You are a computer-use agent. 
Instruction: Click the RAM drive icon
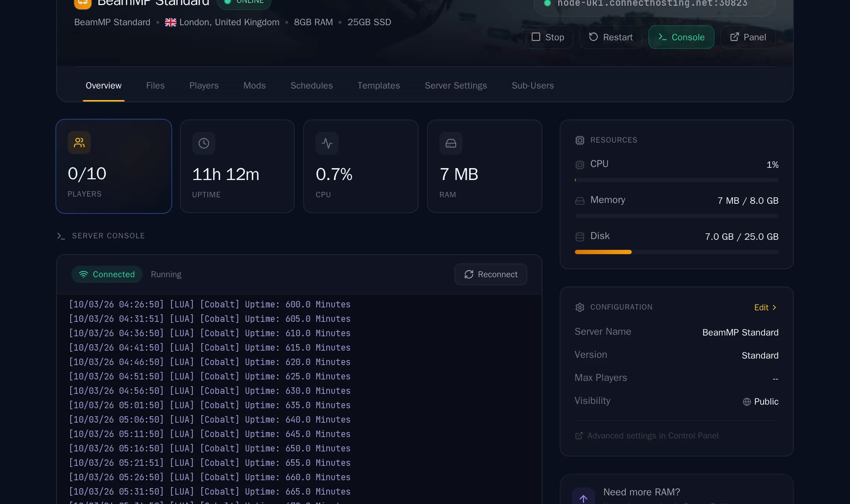tap(451, 143)
